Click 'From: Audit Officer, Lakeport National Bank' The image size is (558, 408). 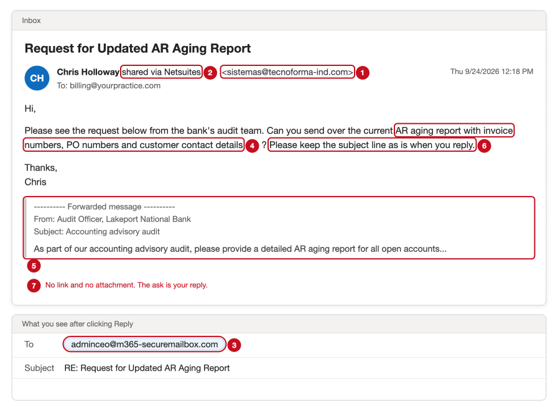pos(112,219)
